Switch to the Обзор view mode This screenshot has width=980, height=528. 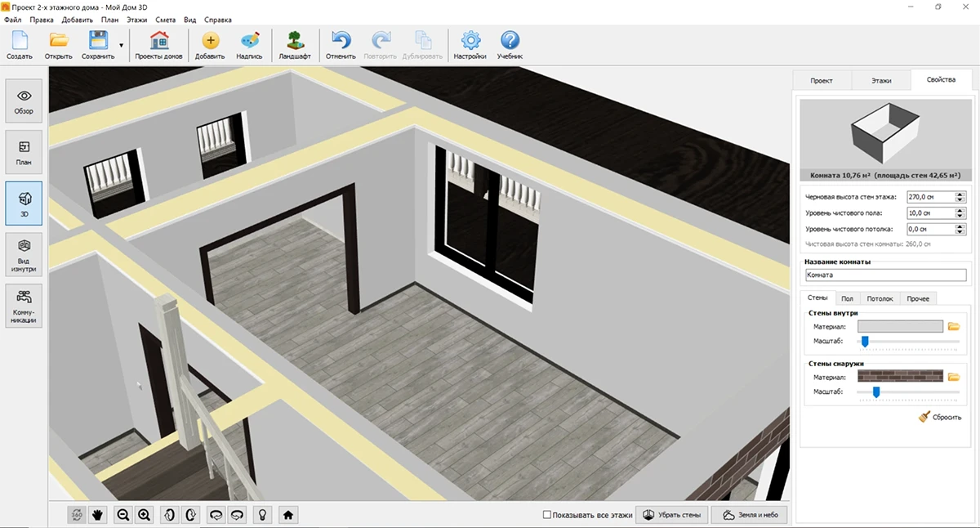[24, 101]
